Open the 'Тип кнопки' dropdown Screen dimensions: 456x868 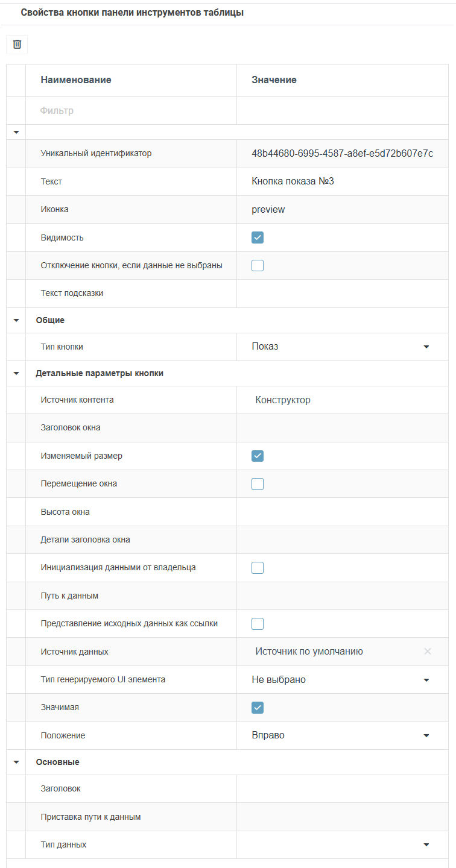(426, 347)
